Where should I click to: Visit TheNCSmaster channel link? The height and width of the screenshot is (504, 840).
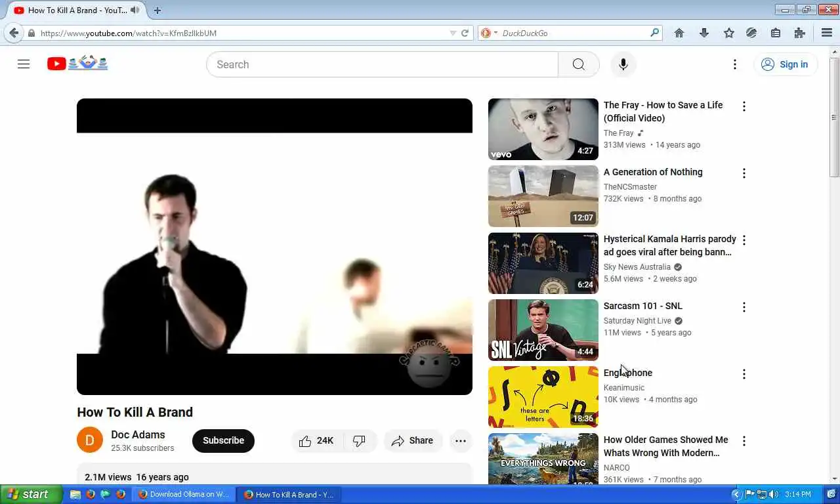click(630, 187)
